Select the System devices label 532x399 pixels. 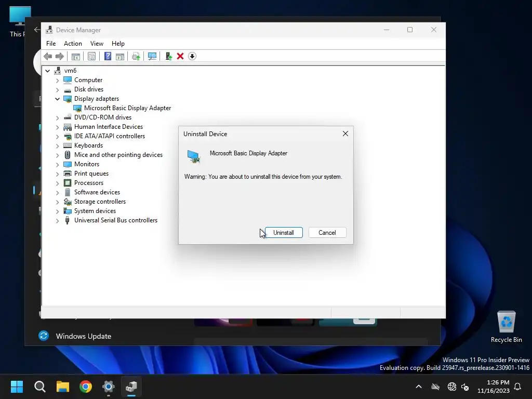coord(95,211)
